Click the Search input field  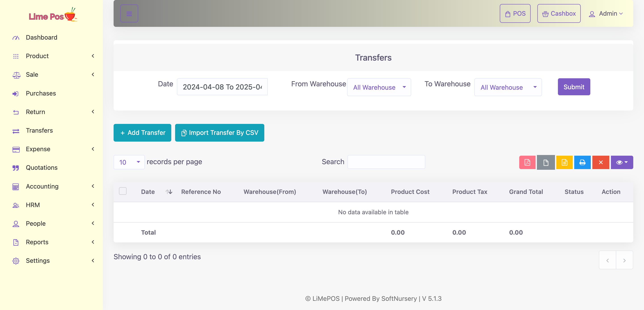click(386, 162)
